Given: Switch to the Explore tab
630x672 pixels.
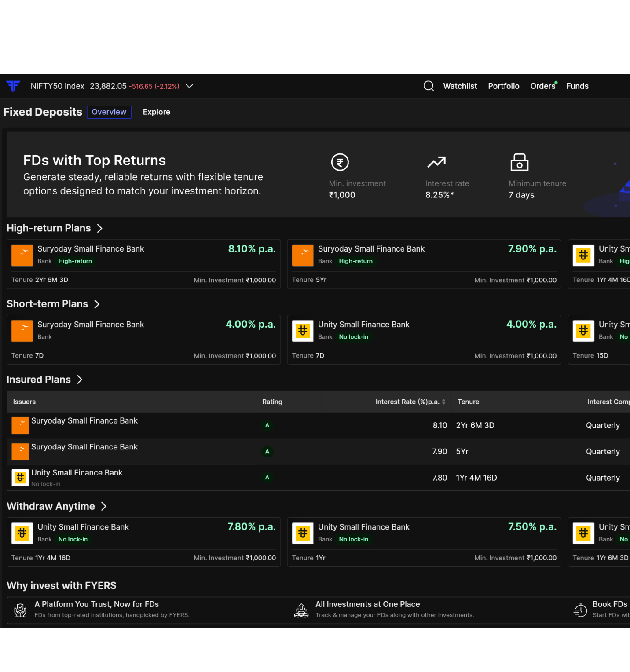Looking at the screenshot, I should pos(157,112).
